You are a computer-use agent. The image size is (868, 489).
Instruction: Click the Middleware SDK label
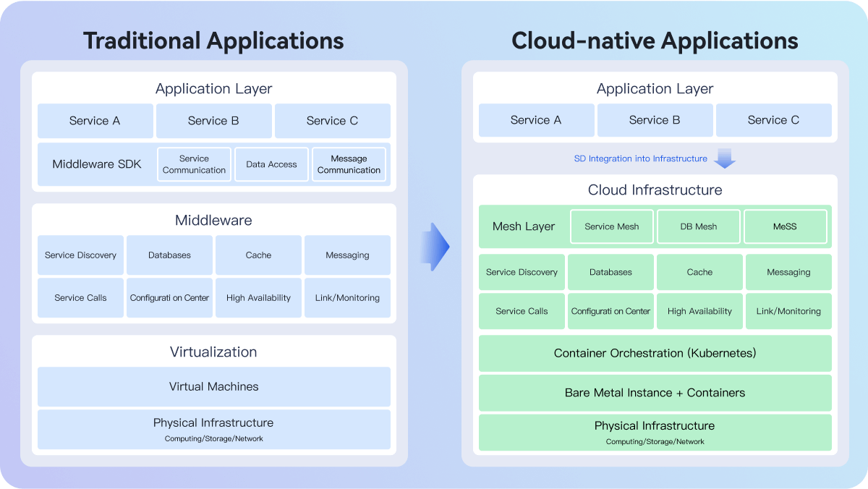[97, 164]
